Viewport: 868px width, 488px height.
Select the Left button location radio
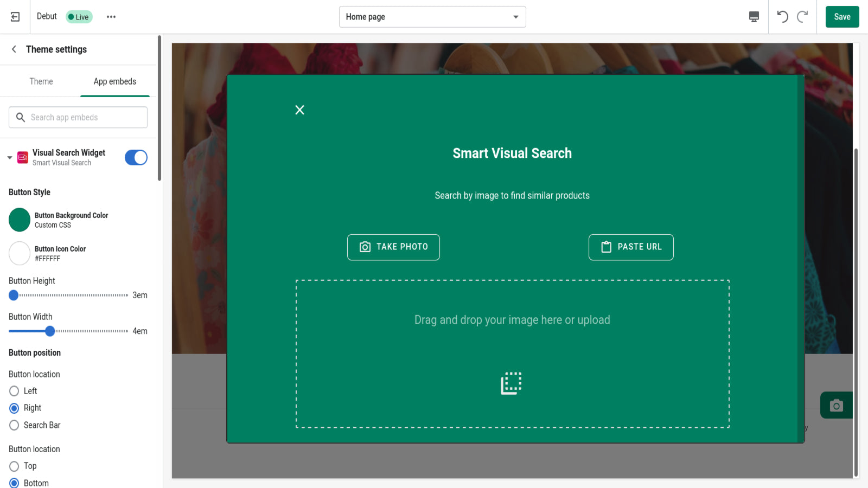pyautogui.click(x=14, y=390)
